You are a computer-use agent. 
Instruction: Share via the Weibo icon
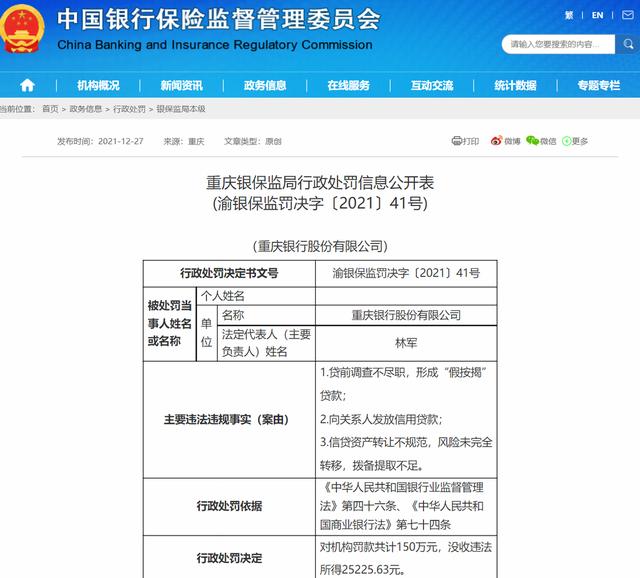pyautogui.click(x=496, y=141)
